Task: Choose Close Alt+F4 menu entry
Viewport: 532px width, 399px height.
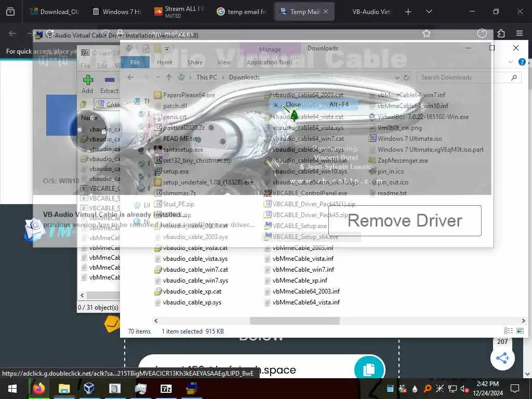Action: [x=313, y=104]
